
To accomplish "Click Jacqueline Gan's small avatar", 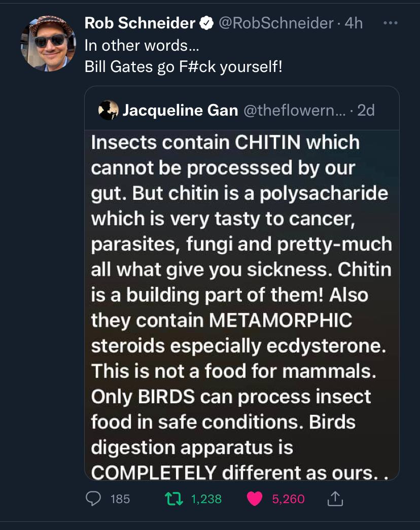I will pyautogui.click(x=109, y=110).
